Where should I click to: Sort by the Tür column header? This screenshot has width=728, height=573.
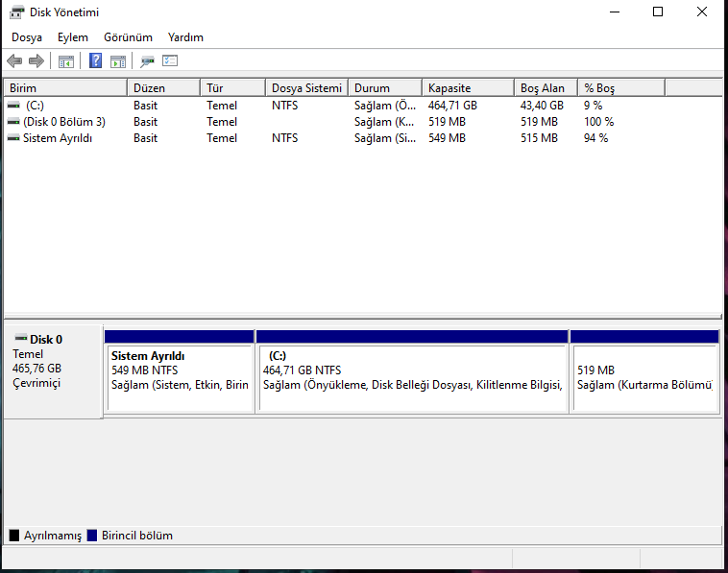coord(233,87)
